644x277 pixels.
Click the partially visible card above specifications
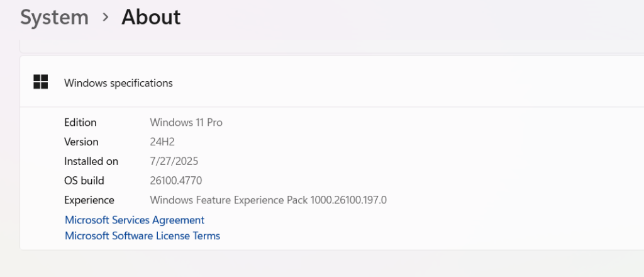332,47
